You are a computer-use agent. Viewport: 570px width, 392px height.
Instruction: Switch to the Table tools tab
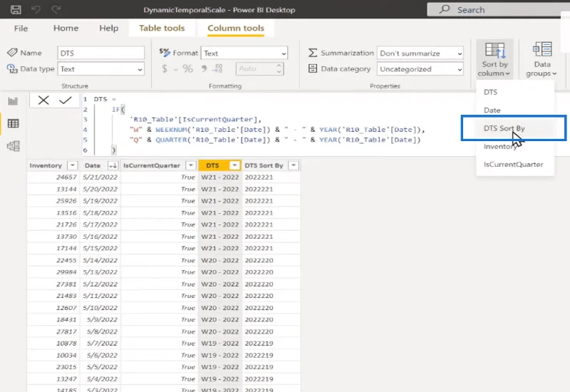tap(162, 28)
